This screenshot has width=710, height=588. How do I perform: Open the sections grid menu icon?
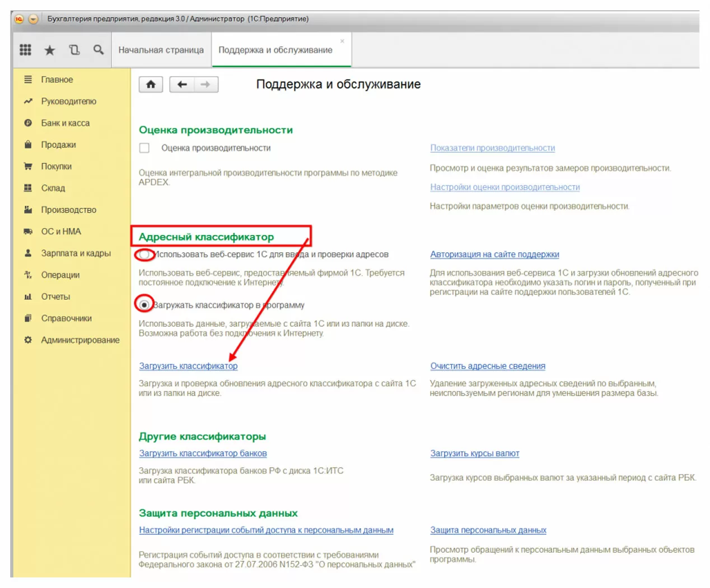tap(25, 50)
